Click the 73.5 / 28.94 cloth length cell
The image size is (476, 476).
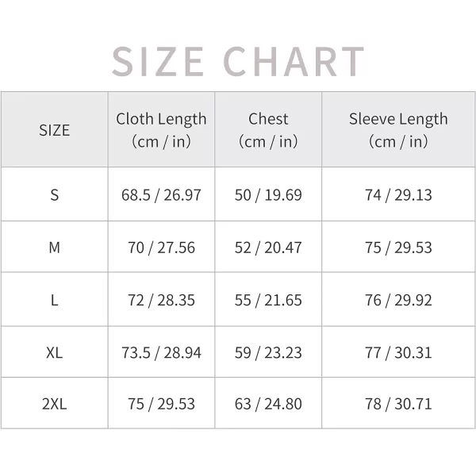pyautogui.click(x=161, y=353)
